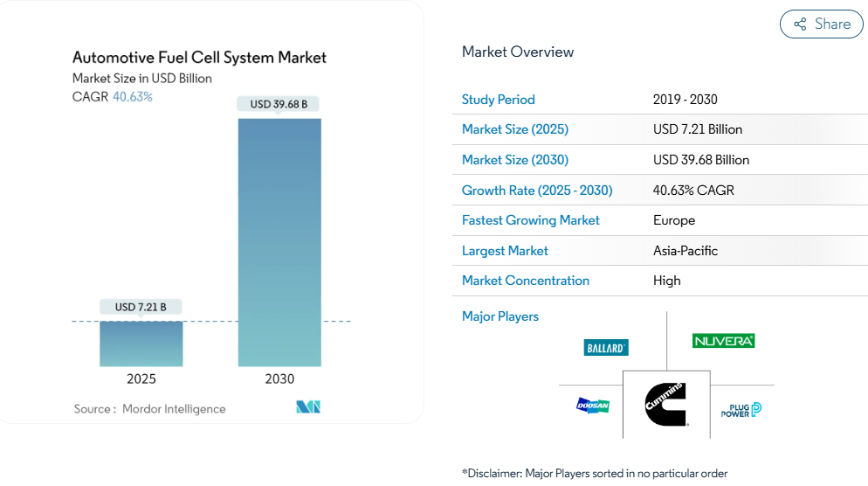
Task: Click the 2025 market size bar
Action: pyautogui.click(x=141, y=344)
